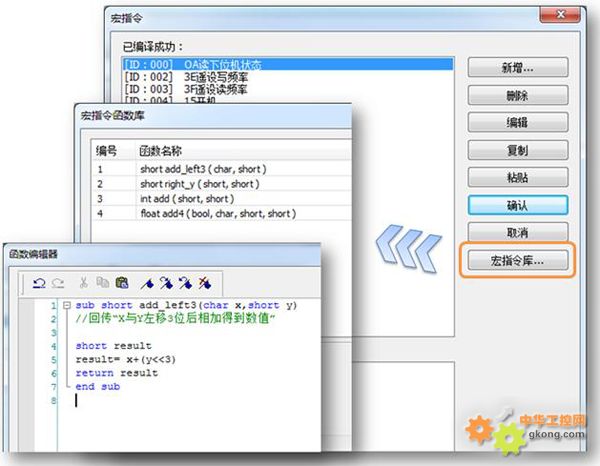The image size is (600, 466).
Task: Click the Paste clipboard icon
Action: pyautogui.click(x=121, y=282)
